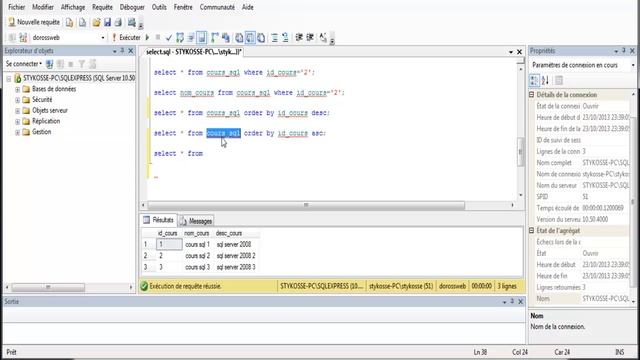Screen dimensions: 640x360
Task: Pin the Explorateur d'objets panel
Action: click(x=122, y=51)
